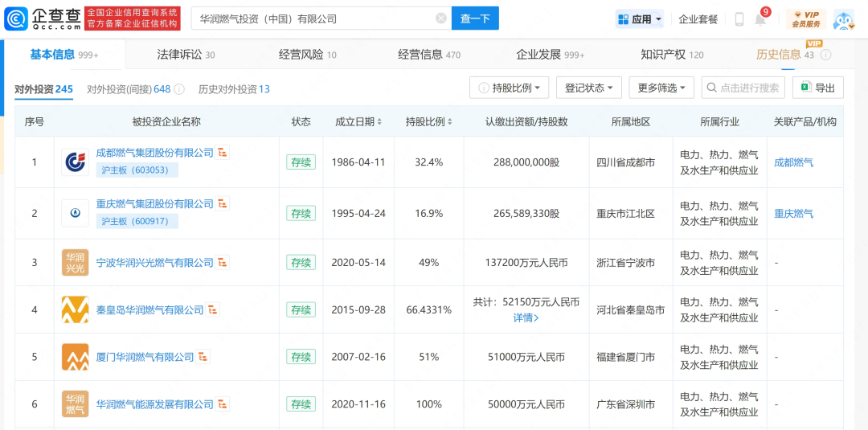Switch to 基本信息 tab

coord(63,54)
